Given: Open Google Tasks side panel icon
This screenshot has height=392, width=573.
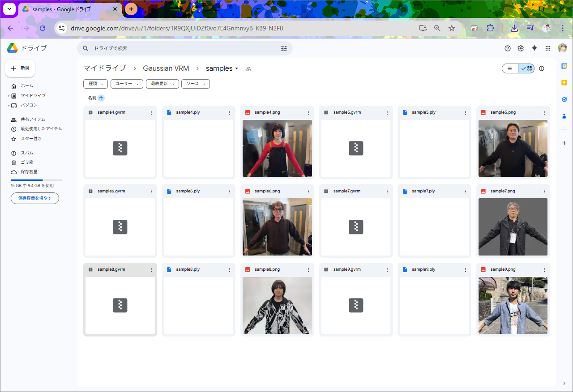Looking at the screenshot, I should click(564, 99).
